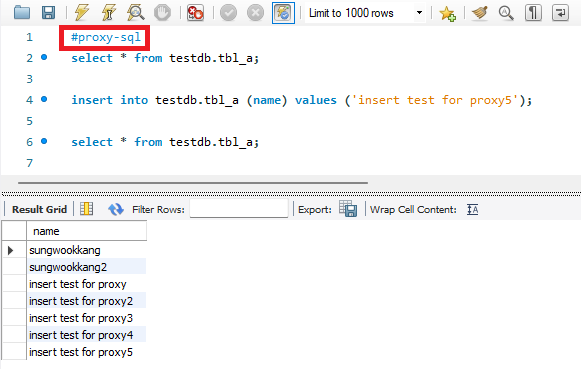Click the select statement on line 2

coord(165,58)
